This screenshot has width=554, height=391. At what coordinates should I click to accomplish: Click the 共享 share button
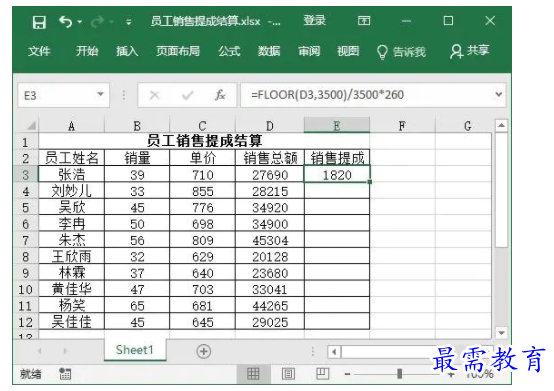pos(470,51)
